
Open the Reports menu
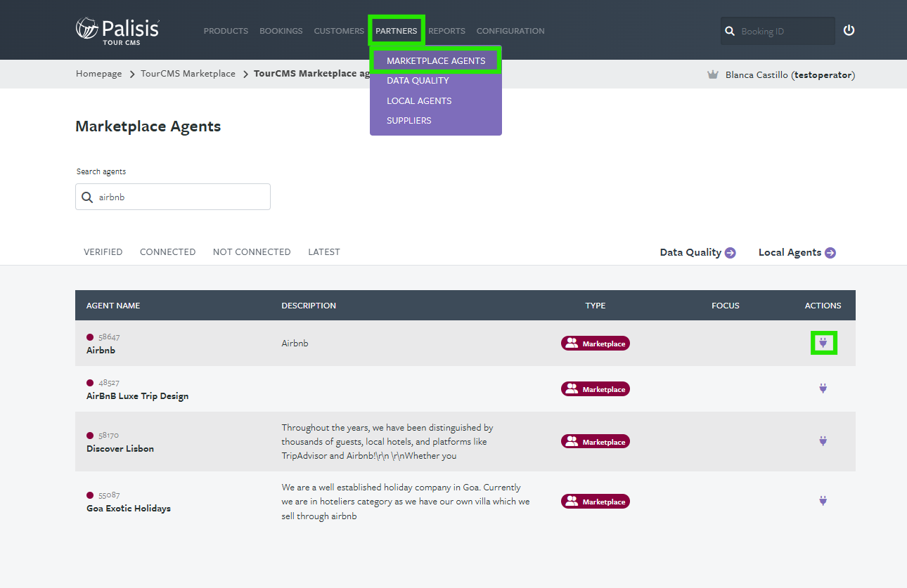(446, 31)
